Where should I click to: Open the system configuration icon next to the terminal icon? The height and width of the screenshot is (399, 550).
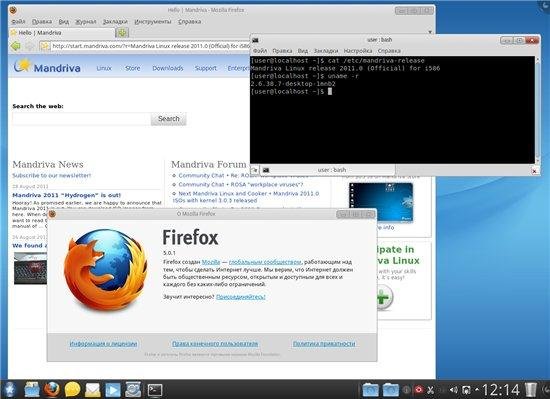point(133,390)
